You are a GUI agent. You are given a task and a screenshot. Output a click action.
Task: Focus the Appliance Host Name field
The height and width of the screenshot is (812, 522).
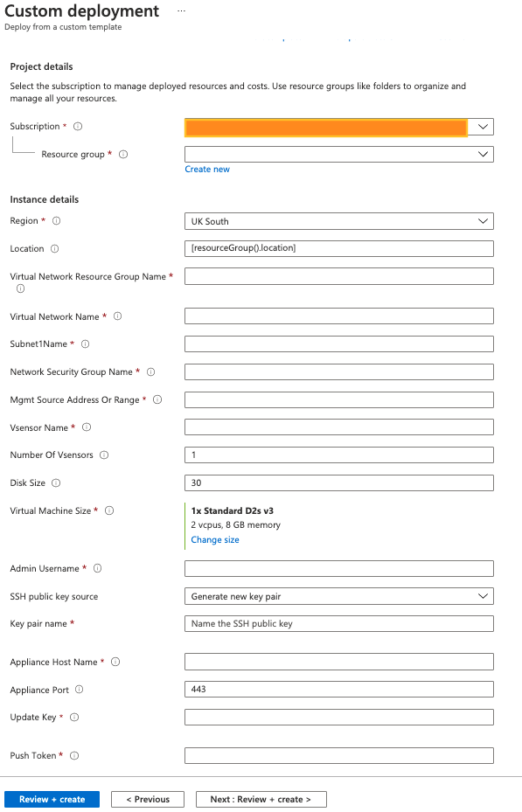(339, 662)
